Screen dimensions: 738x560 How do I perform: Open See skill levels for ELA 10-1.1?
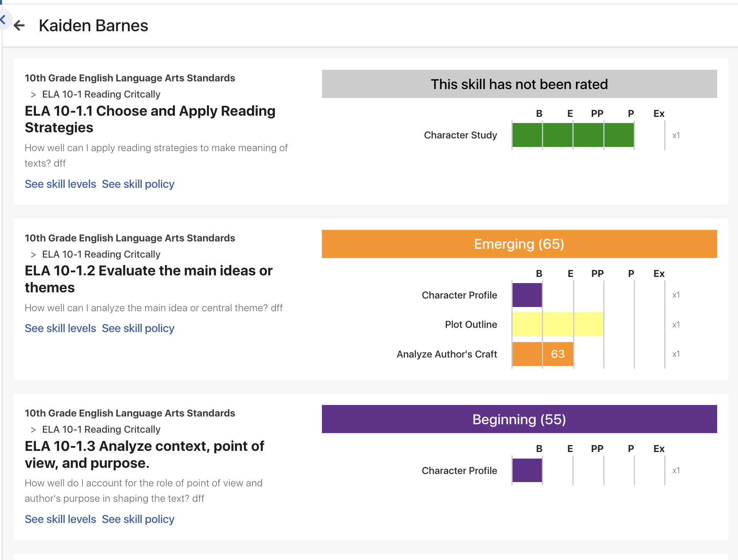point(60,184)
